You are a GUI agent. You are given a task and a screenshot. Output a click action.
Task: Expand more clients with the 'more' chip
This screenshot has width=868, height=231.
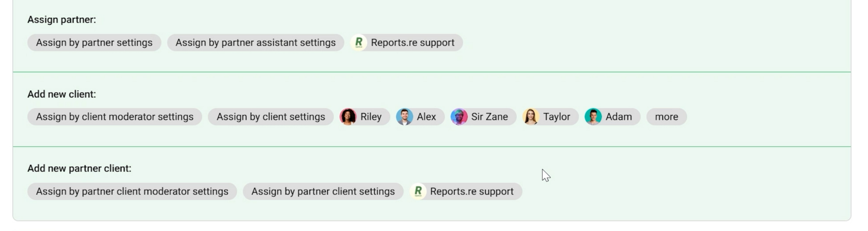pos(666,117)
